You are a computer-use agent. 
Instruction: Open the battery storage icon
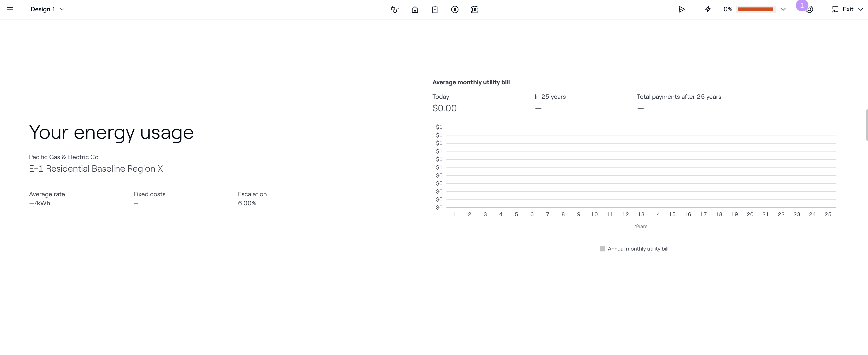435,9
